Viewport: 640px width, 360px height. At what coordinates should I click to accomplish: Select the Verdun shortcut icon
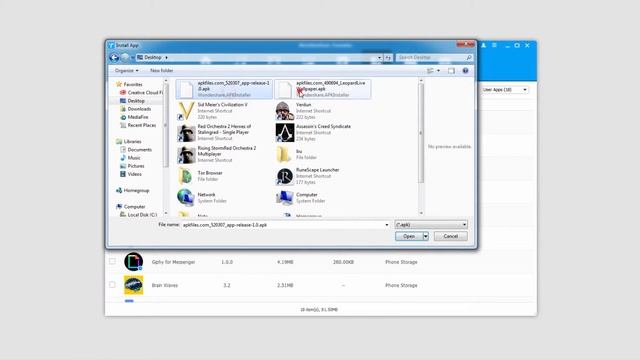pos(284,111)
